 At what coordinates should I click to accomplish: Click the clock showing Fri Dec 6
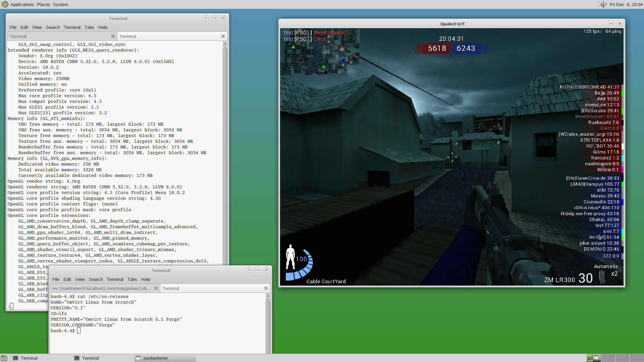click(626, 4)
